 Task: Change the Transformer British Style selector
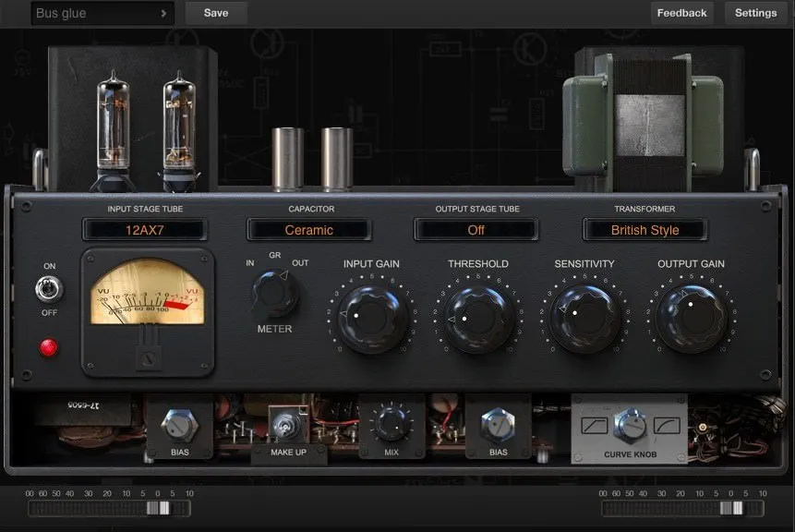pos(644,230)
